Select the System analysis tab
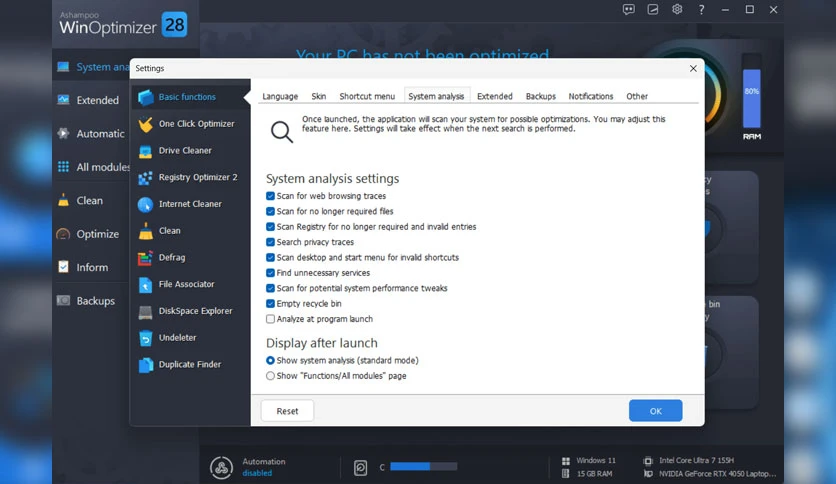Viewport: 836px width, 484px height. tap(436, 96)
